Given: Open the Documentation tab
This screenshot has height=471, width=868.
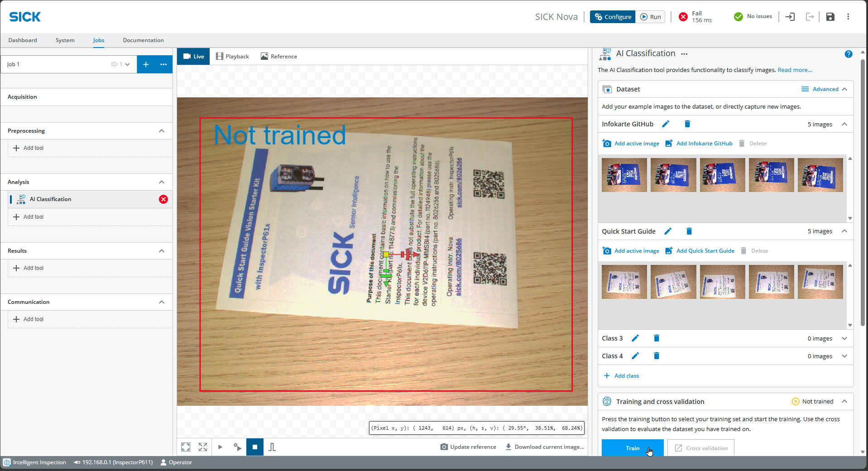Looking at the screenshot, I should coord(143,40).
